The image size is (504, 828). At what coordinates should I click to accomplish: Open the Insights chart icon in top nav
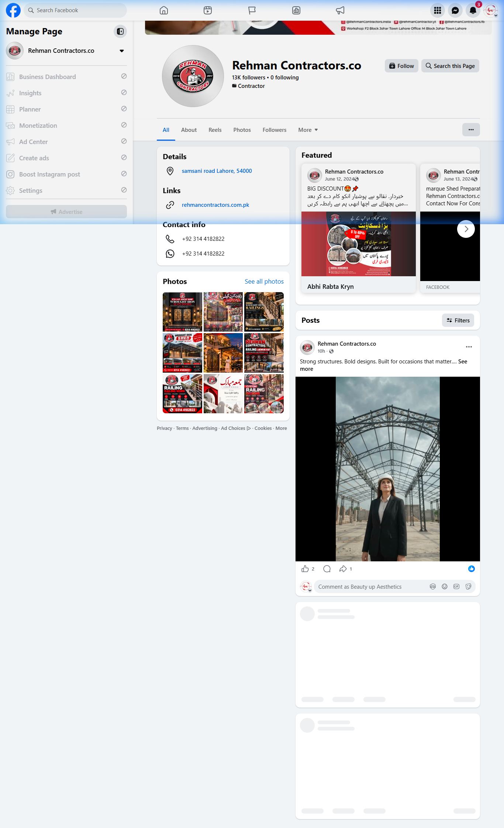pyautogui.click(x=296, y=10)
